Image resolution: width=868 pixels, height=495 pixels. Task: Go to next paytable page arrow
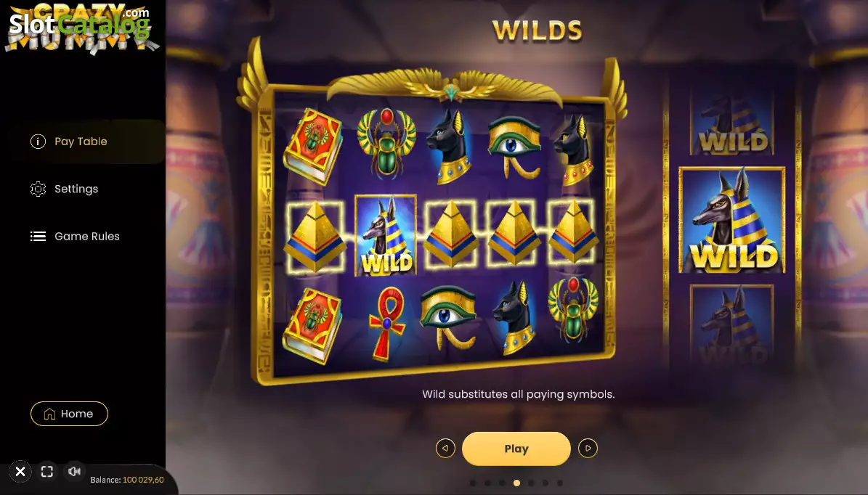tap(588, 448)
